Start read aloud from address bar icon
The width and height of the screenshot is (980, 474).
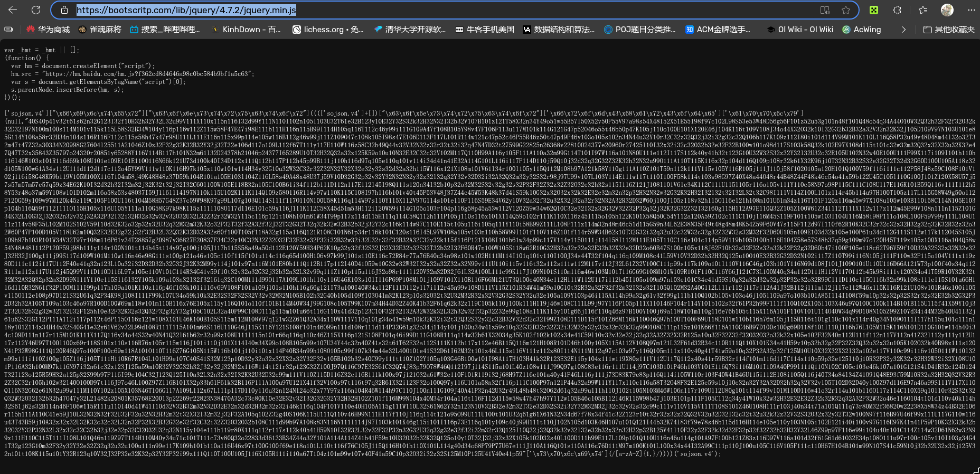[x=825, y=10]
